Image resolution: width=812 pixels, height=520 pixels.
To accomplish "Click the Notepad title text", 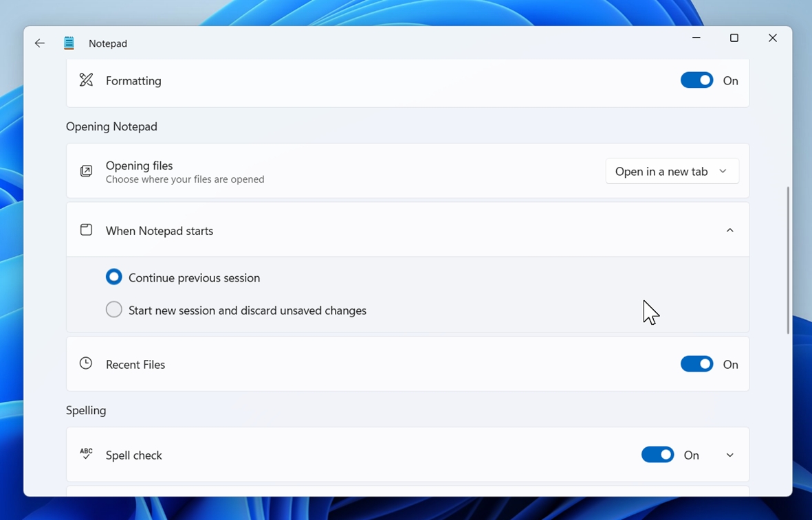I will click(107, 43).
